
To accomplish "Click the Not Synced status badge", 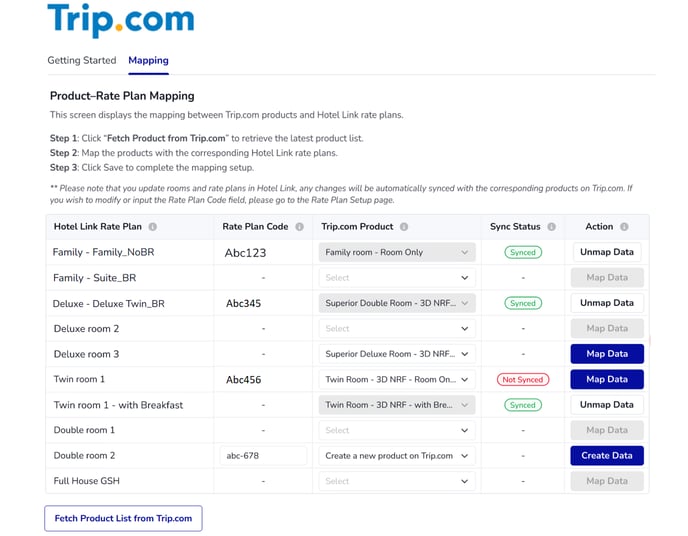I will tap(523, 380).
